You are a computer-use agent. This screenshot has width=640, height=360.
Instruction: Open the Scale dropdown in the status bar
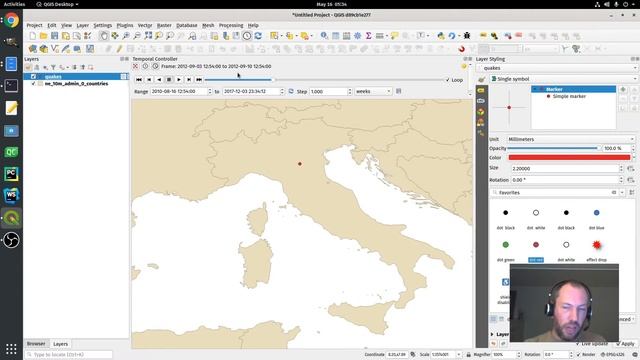pos(458,355)
